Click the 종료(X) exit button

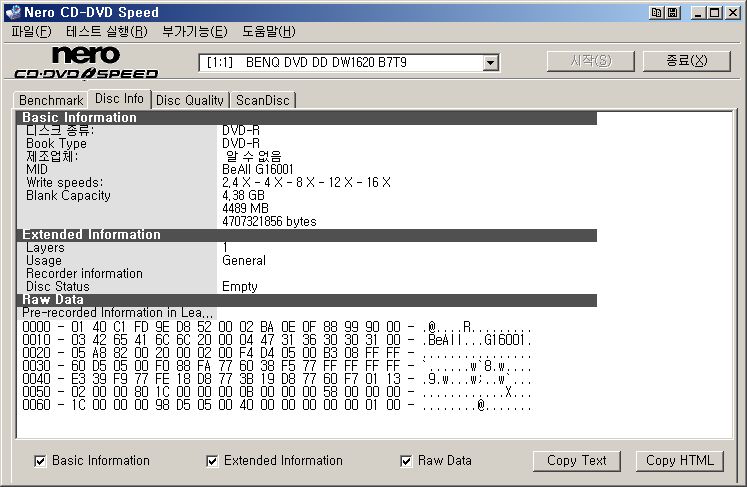pos(686,61)
